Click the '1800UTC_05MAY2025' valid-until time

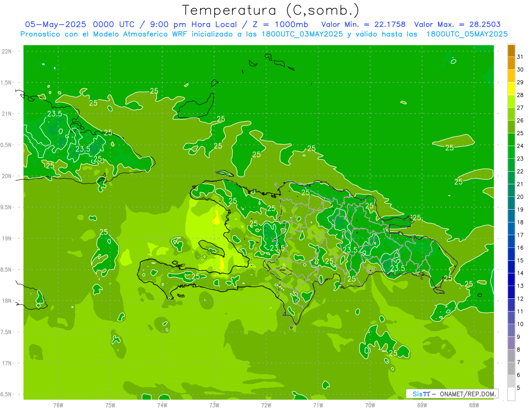(x=466, y=34)
